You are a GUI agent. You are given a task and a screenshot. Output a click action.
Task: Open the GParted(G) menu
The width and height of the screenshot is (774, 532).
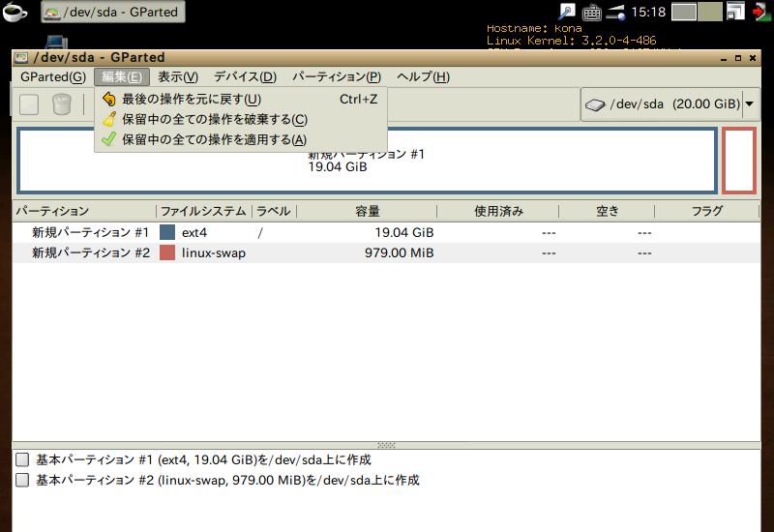click(53, 77)
